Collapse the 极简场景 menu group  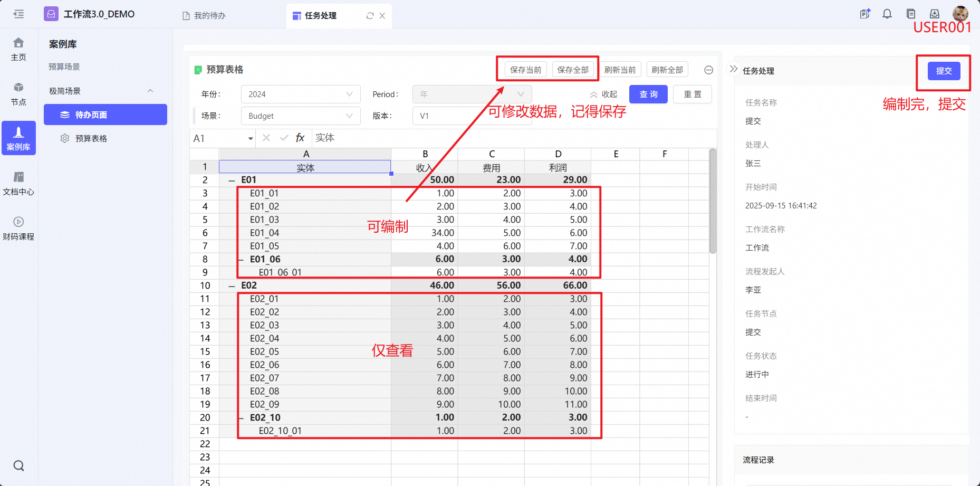[x=150, y=91]
